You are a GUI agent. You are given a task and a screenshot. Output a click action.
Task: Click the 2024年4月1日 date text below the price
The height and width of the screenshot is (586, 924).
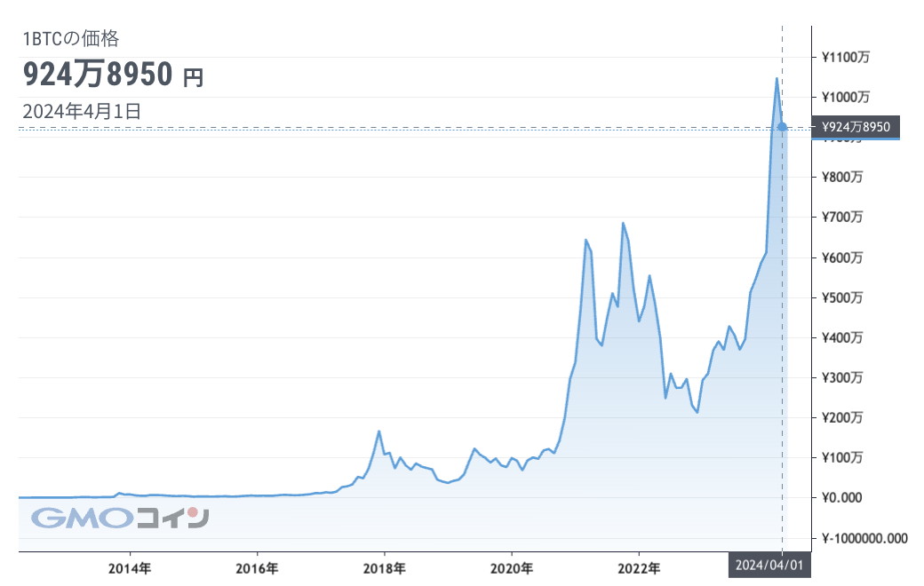pyautogui.click(x=81, y=111)
